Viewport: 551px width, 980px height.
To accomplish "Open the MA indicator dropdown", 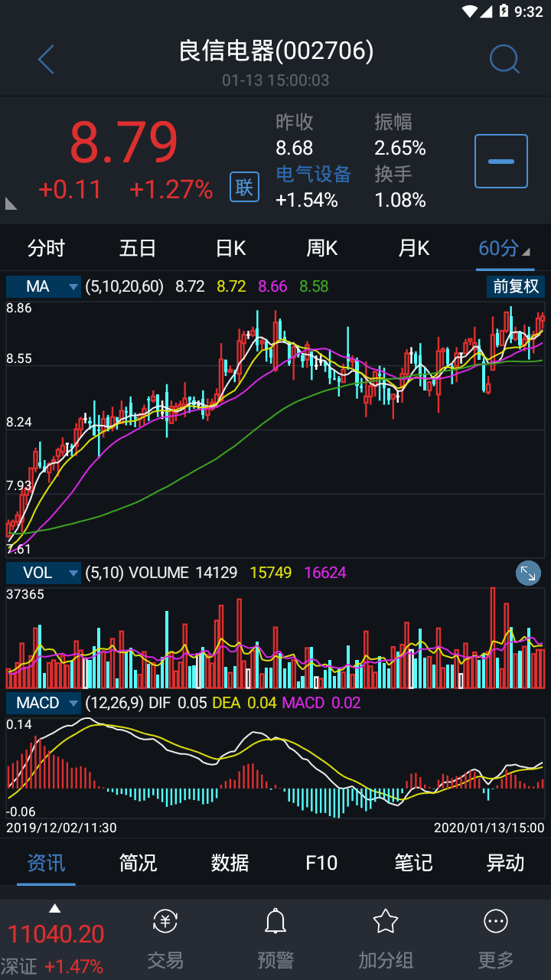I will tap(44, 286).
